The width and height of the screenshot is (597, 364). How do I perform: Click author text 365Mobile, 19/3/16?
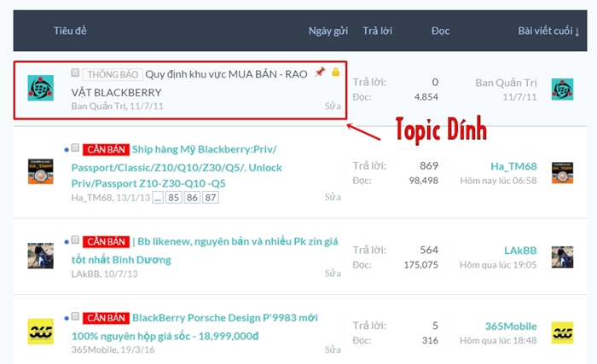click(x=113, y=350)
